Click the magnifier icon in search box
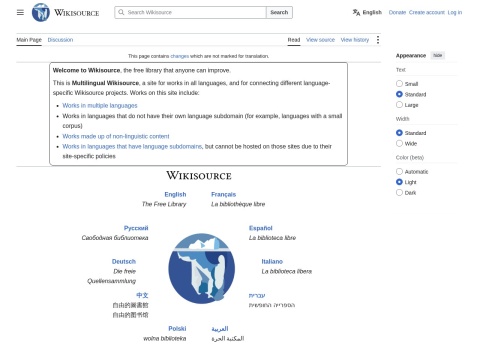 coord(121,12)
